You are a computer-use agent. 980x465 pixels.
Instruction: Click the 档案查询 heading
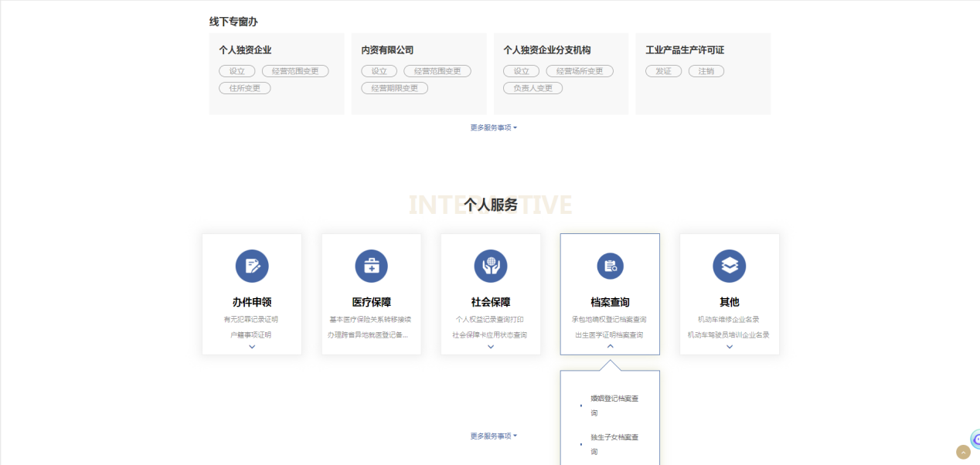coord(610,302)
